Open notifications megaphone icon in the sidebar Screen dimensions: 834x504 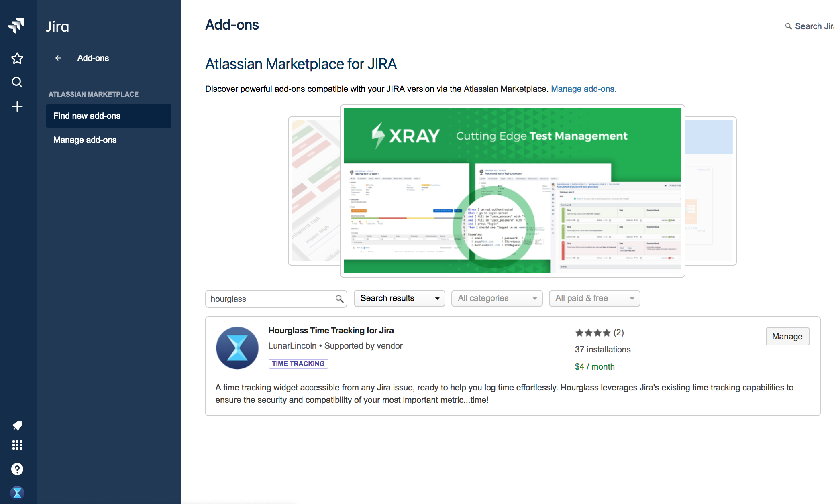pos(17,425)
